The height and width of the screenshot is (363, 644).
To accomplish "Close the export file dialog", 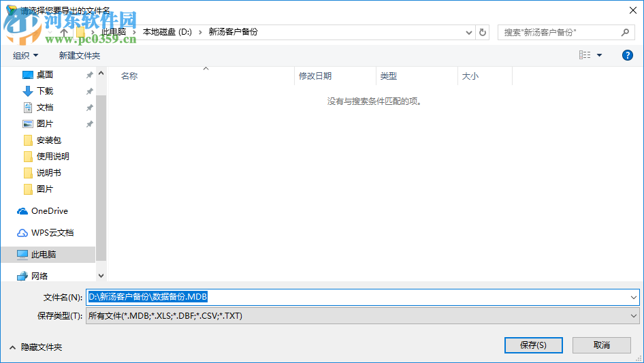I will coord(633,10).
